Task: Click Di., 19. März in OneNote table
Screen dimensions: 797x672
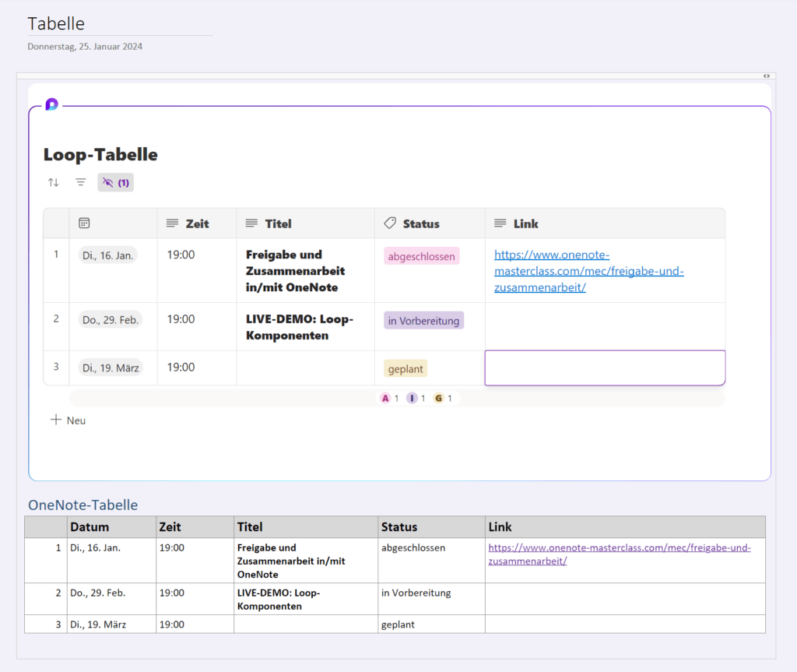Action: pyautogui.click(x=98, y=625)
